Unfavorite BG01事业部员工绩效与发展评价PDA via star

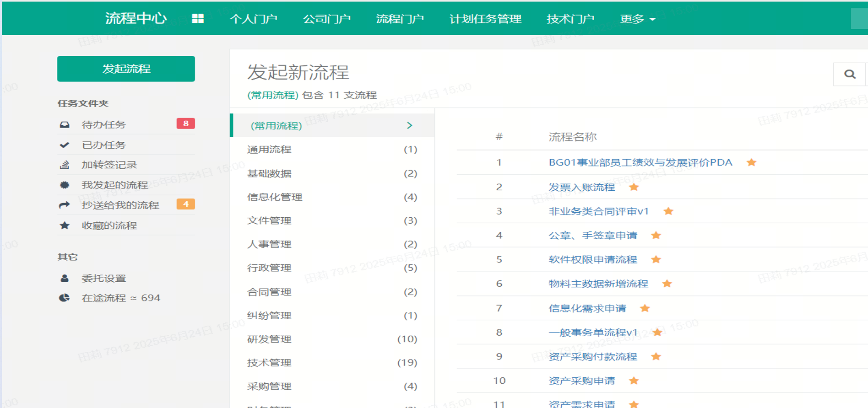[751, 162]
